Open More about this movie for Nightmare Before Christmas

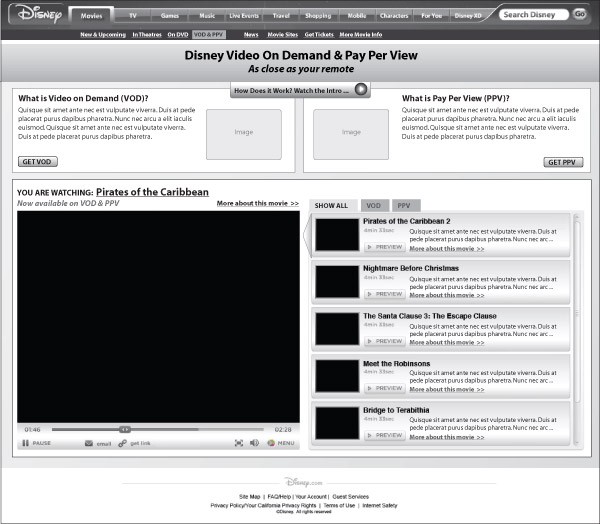[447, 295]
